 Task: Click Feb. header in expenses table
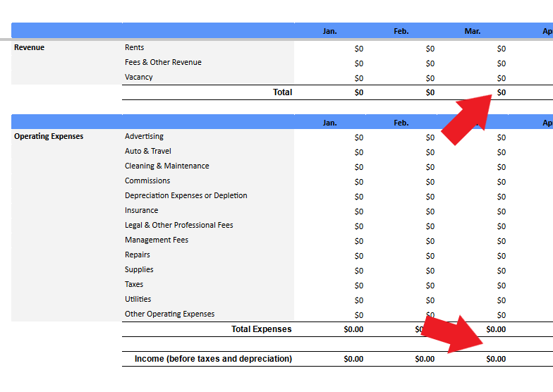pos(401,123)
